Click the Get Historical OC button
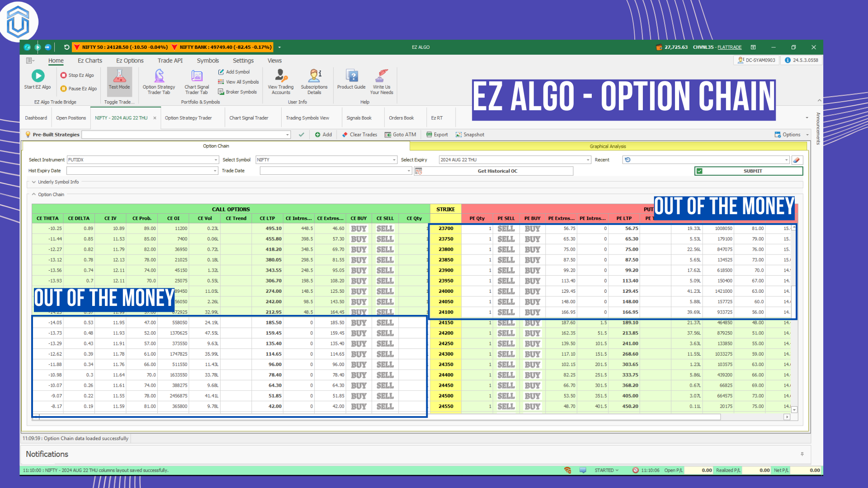This screenshot has width=868, height=488. 498,170
